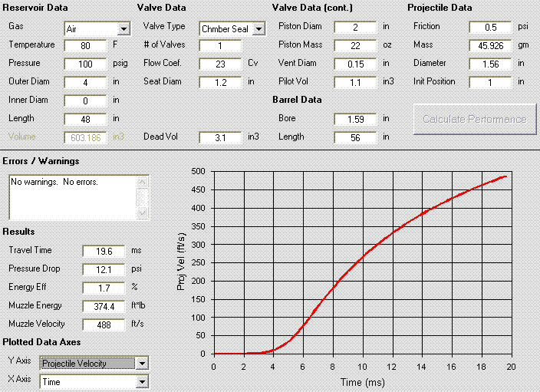Click the Calculate Performance button
This screenshot has width=540, height=392.
coord(475,119)
